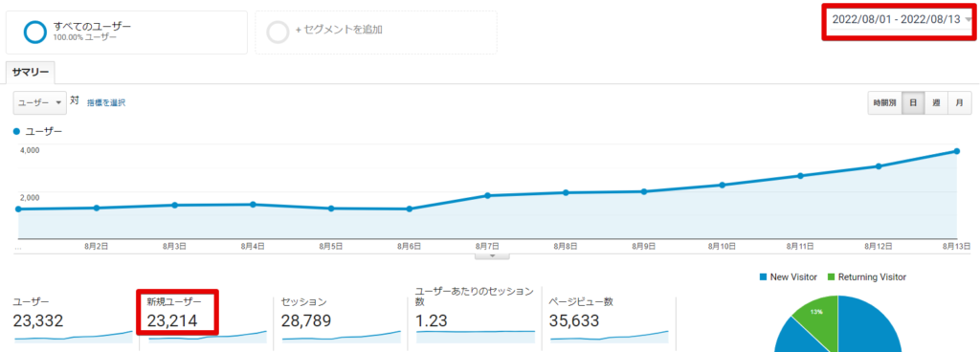The image size is (980, 352).
Task: Click the 8月9日 x-axis label
Action: [x=644, y=247]
